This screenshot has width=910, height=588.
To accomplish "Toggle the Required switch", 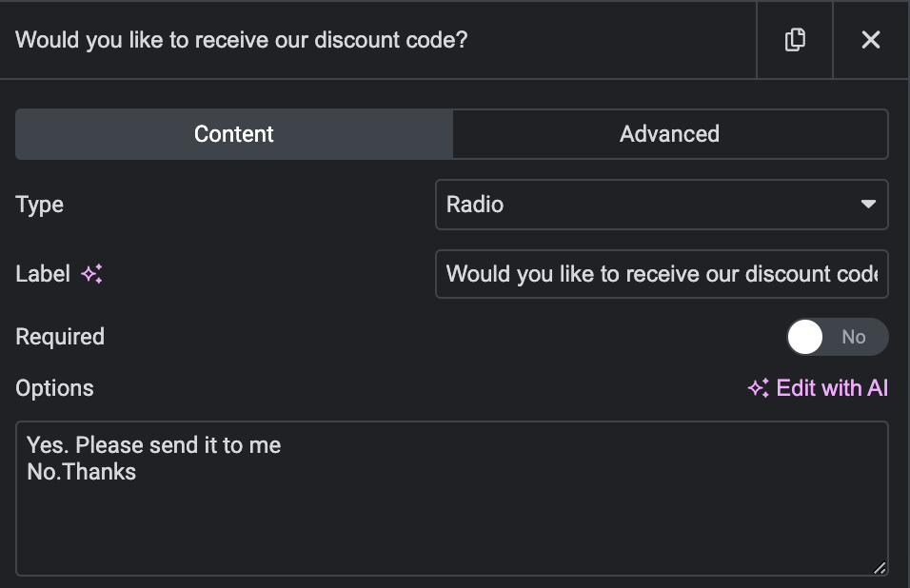I will click(837, 336).
